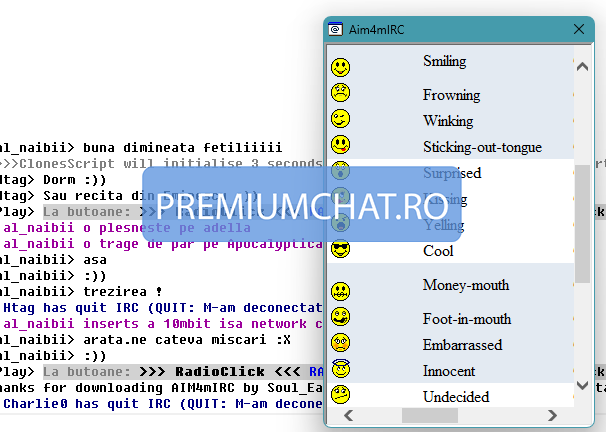Click the Cool label text
The image size is (606, 432).
point(438,251)
